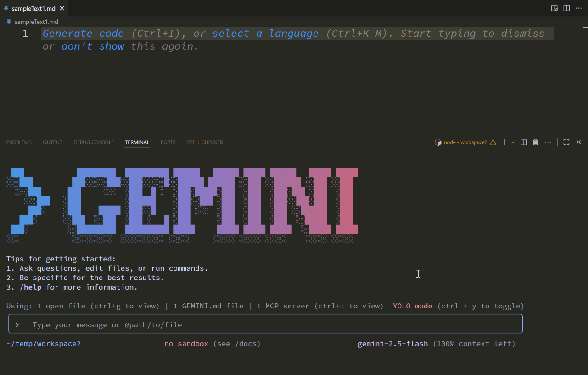
Task: Open Markdown preview to the side
Action: (554, 8)
